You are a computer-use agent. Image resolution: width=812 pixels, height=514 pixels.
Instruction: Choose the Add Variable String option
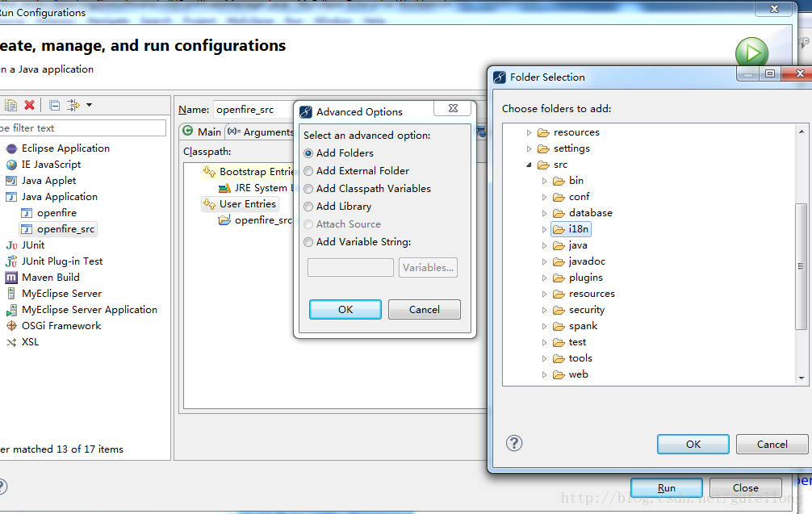(358, 242)
